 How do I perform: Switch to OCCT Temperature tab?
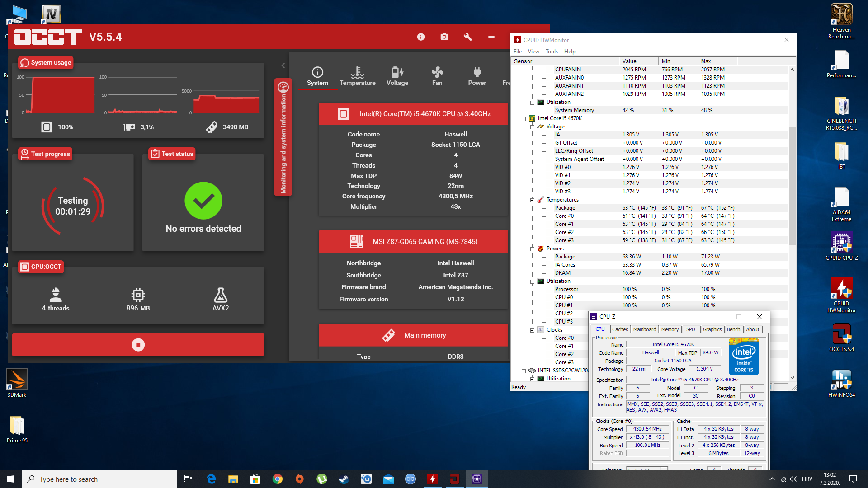click(x=357, y=76)
